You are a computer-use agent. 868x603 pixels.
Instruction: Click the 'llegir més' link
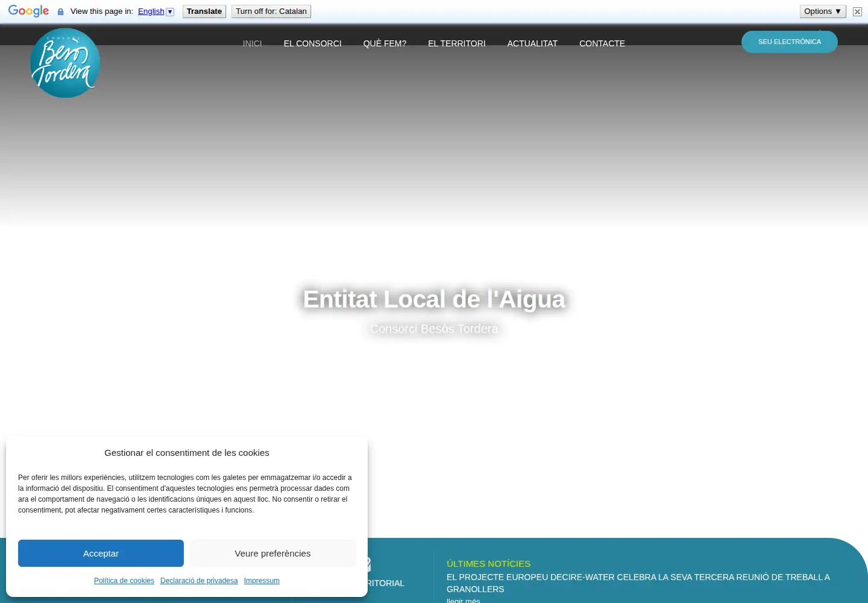coord(464,600)
